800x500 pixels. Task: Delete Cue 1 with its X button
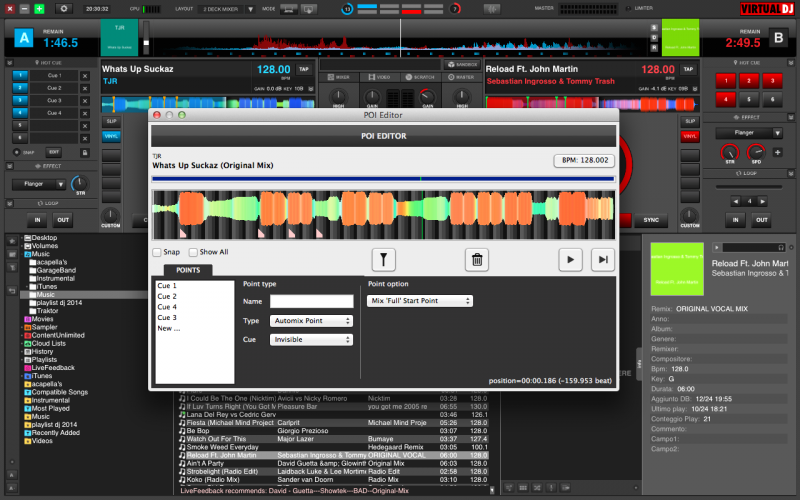coord(85,76)
